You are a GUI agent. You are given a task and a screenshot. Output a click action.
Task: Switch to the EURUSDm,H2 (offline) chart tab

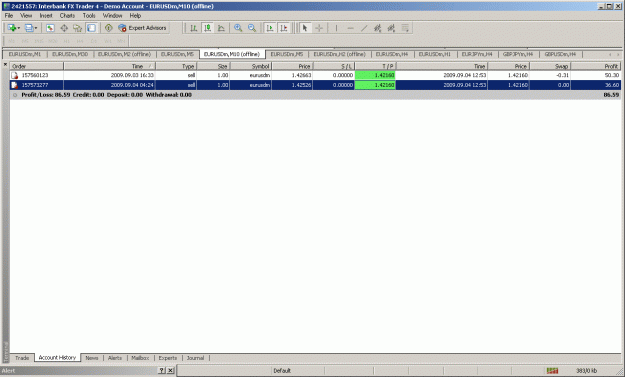point(340,54)
